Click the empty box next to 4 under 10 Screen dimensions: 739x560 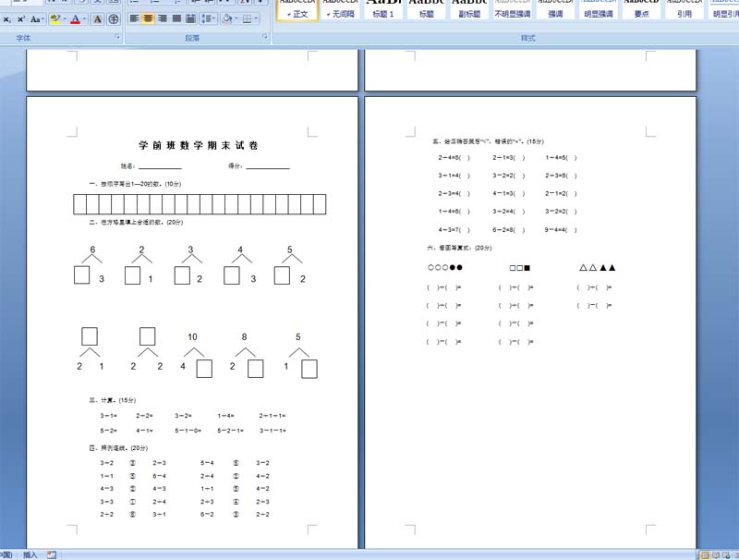204,369
